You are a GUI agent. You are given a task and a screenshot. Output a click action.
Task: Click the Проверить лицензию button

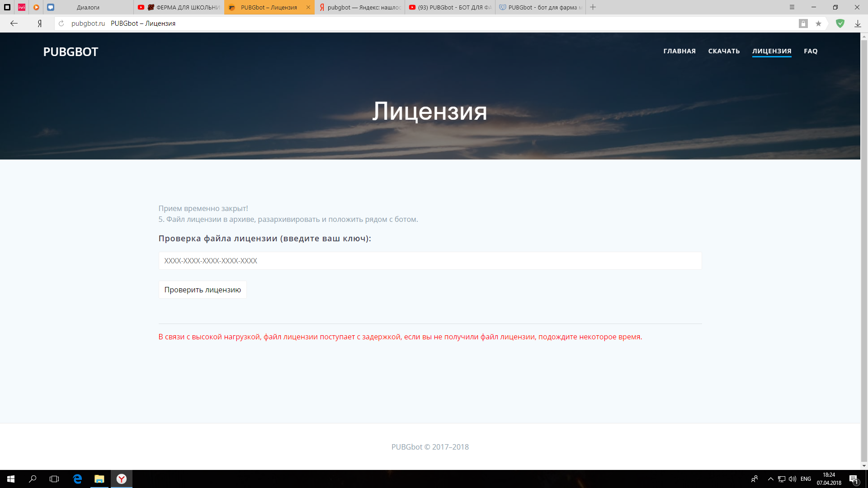[203, 290]
